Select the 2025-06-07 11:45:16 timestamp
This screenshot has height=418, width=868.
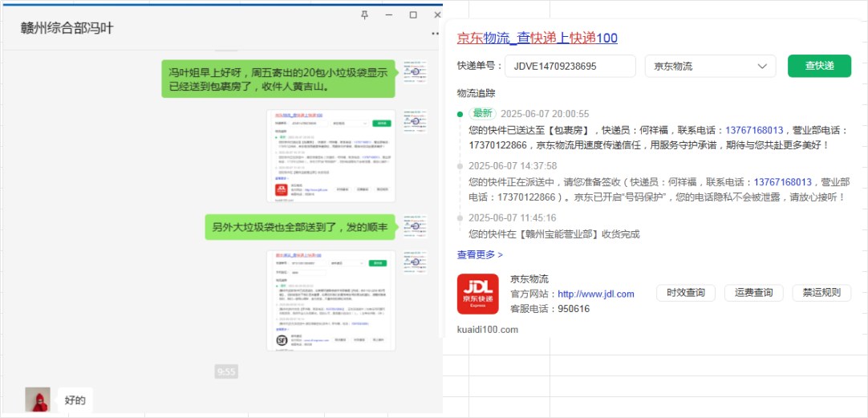513,217
